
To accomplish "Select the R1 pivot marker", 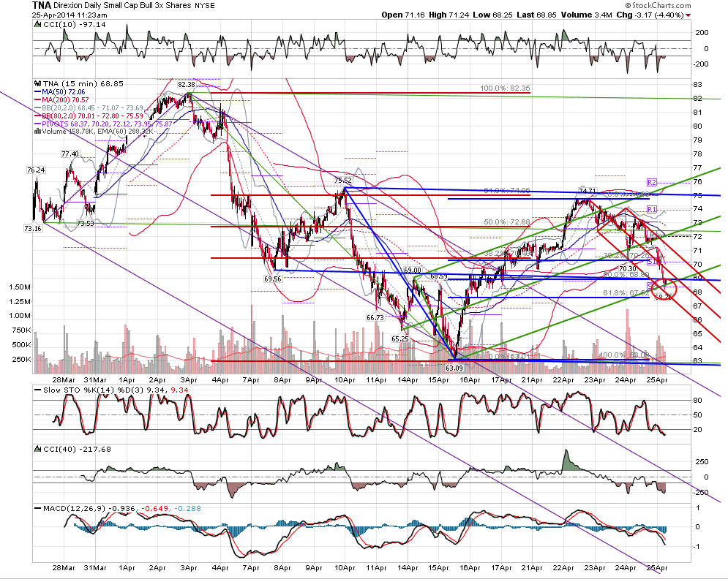I will (x=653, y=209).
